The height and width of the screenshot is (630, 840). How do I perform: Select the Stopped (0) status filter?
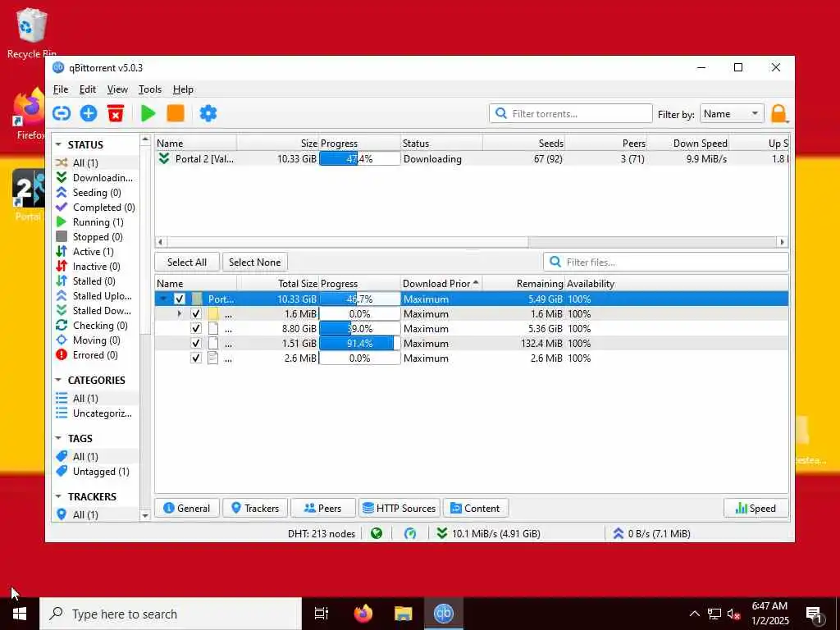[96, 237]
